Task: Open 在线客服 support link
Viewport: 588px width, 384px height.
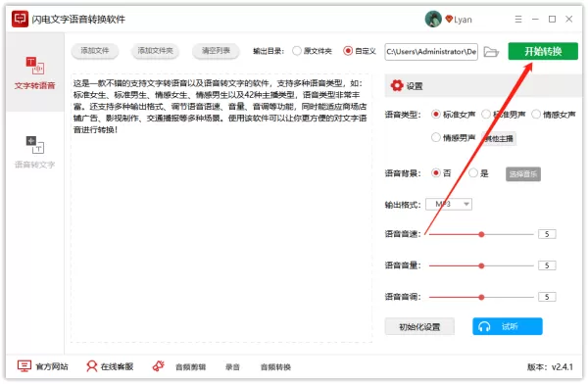Action: 117,366
